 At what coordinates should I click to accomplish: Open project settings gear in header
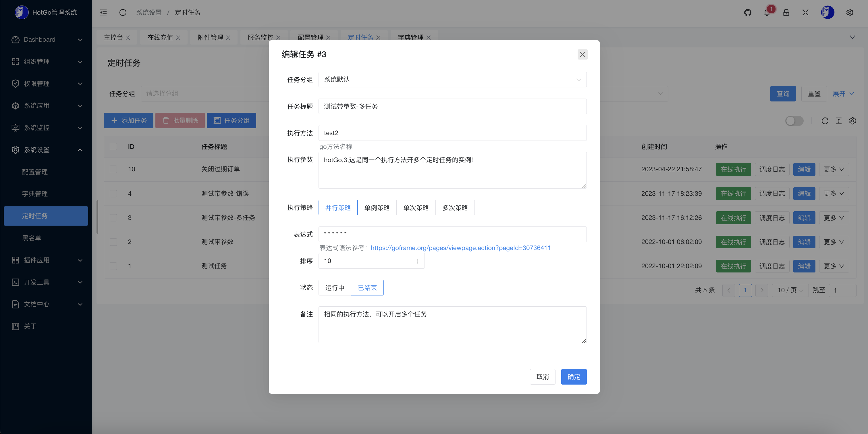tap(849, 12)
